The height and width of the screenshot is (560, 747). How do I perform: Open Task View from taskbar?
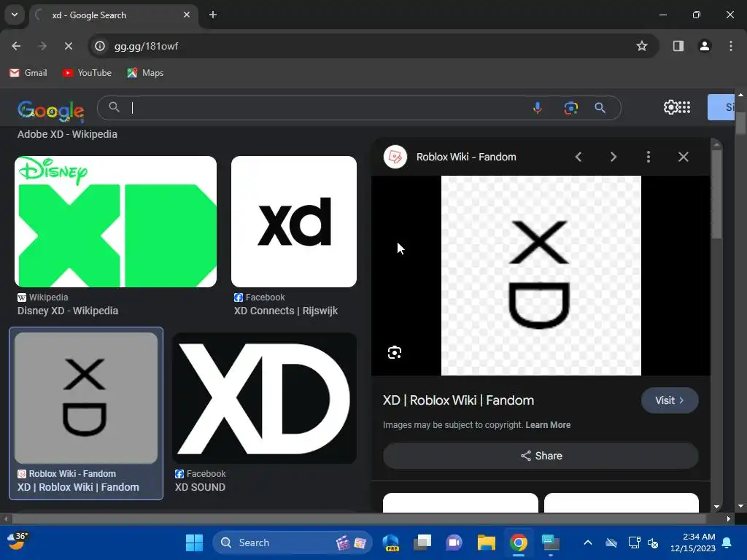[422, 542]
